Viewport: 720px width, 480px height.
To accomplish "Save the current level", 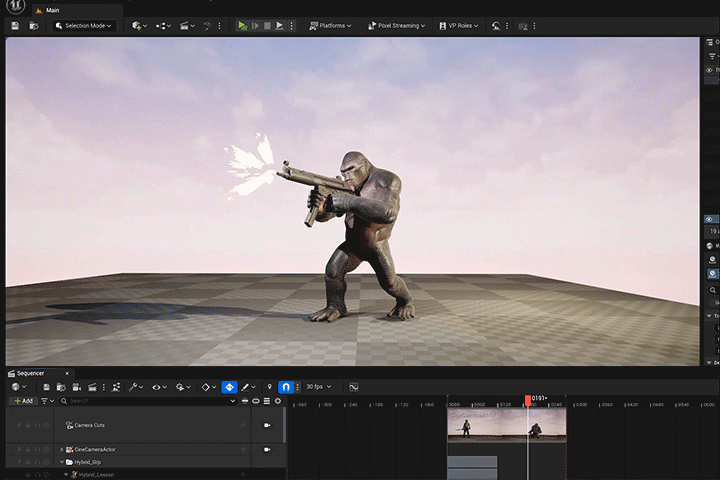I will tap(15, 26).
